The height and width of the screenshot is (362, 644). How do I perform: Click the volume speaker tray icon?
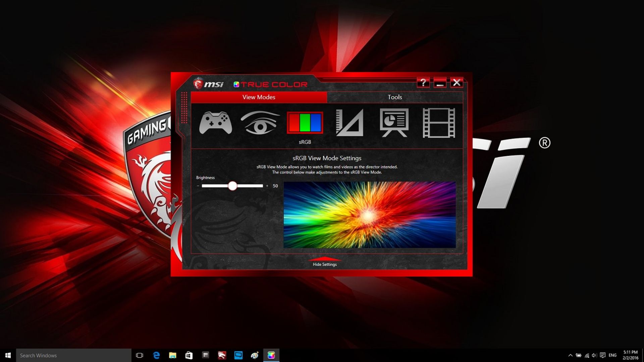(594, 355)
